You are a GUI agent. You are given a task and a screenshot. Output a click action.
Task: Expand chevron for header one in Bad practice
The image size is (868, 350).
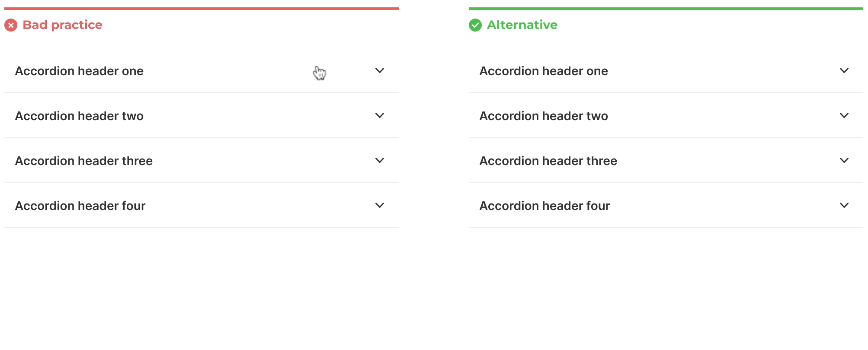[380, 70]
